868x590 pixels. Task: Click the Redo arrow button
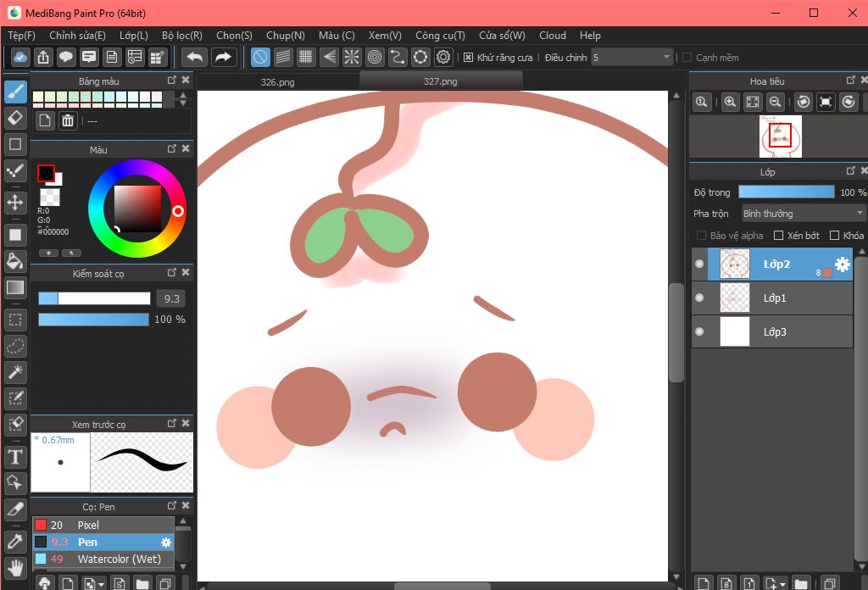pyautogui.click(x=223, y=57)
